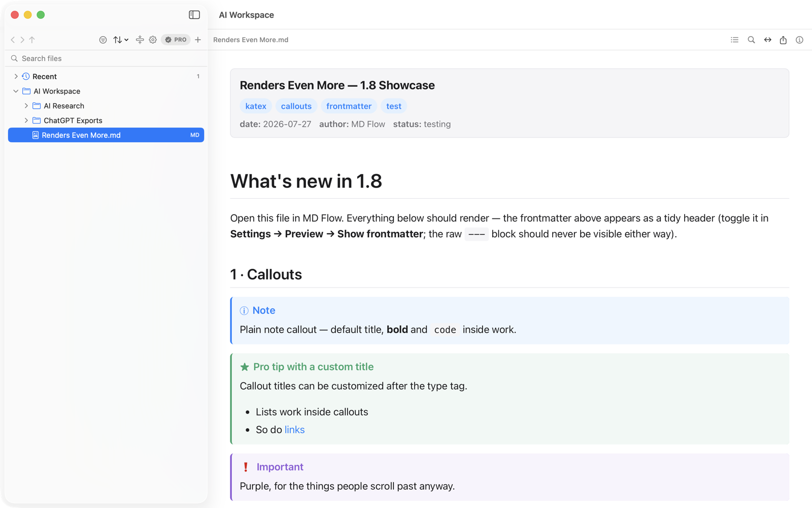Add new item with plus icon
Image resolution: width=812 pixels, height=508 pixels.
click(x=198, y=40)
